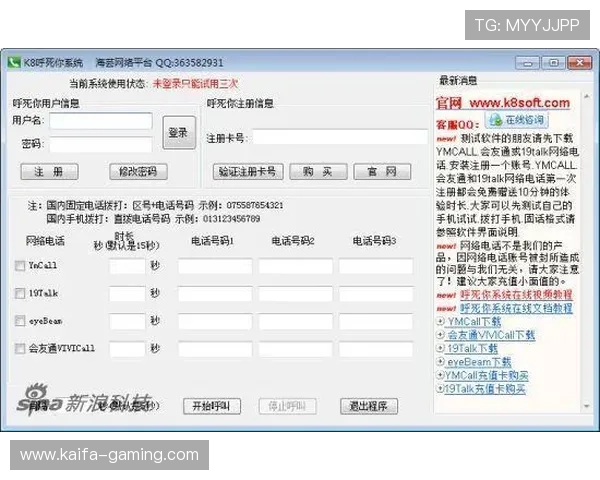Tick the eyeBeam checkbox
600x480 pixels.
(x=20, y=321)
